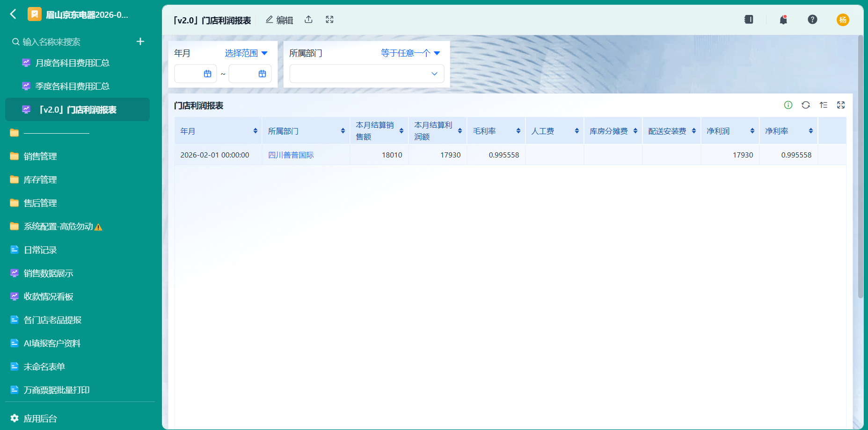This screenshot has height=430, width=868.
Task: Open the 选择范围 dropdown for 年月
Action: click(x=246, y=53)
